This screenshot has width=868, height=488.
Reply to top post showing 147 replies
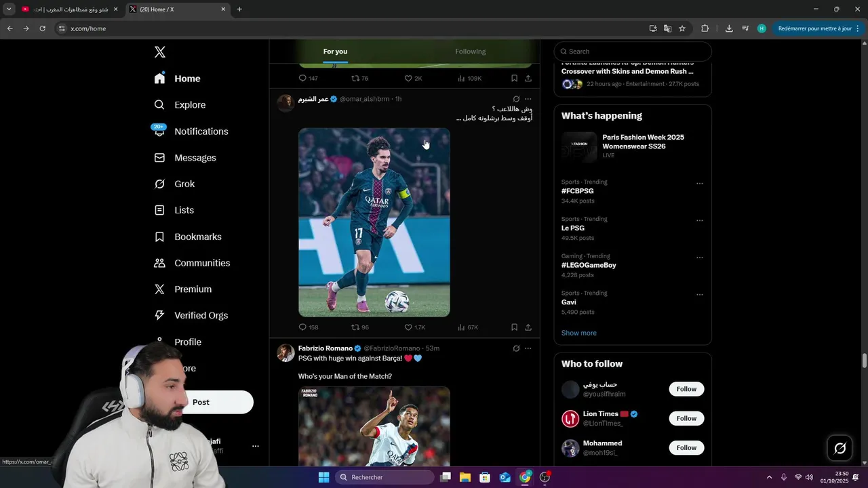[309, 79]
